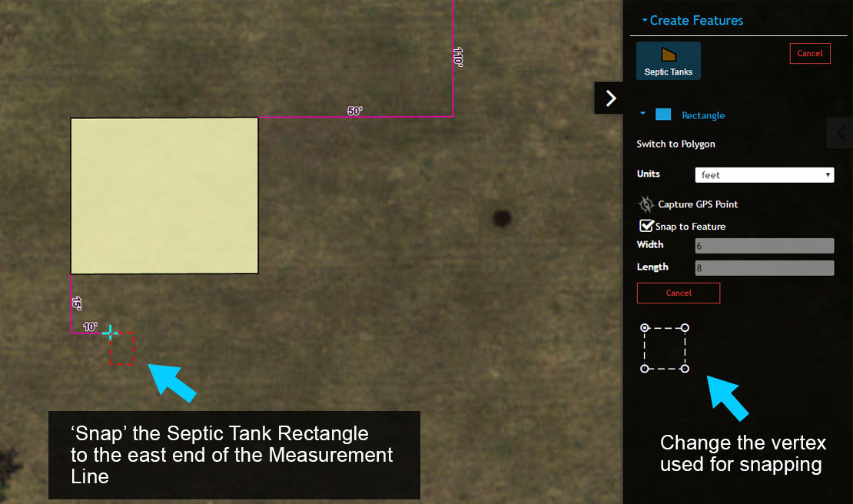Screen dimensions: 853x504
Task: Click the cyan snap crosshair on the map
Action: [x=110, y=332]
